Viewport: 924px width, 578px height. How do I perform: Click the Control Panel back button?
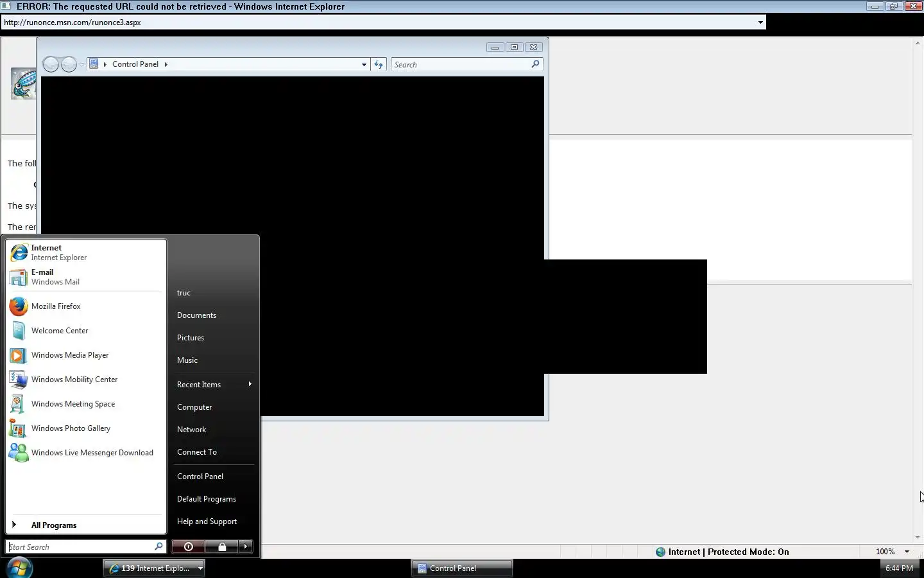tap(51, 64)
